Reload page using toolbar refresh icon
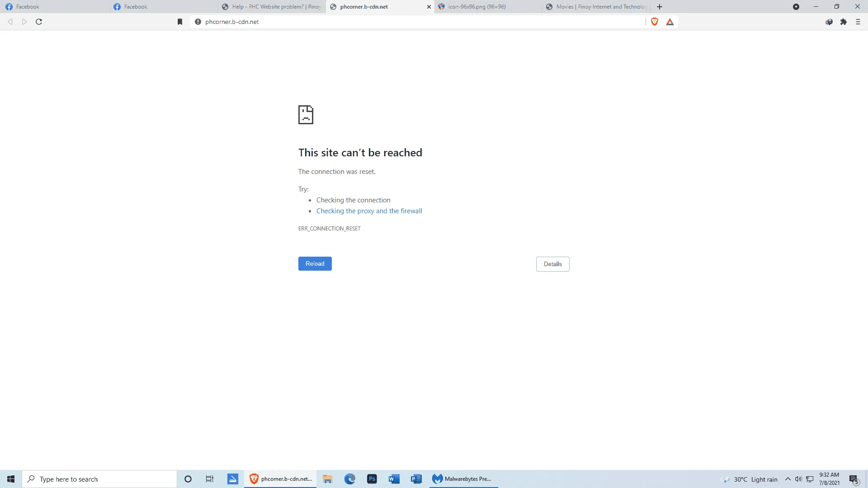Viewport: 868px width, 488px height. tap(39, 22)
